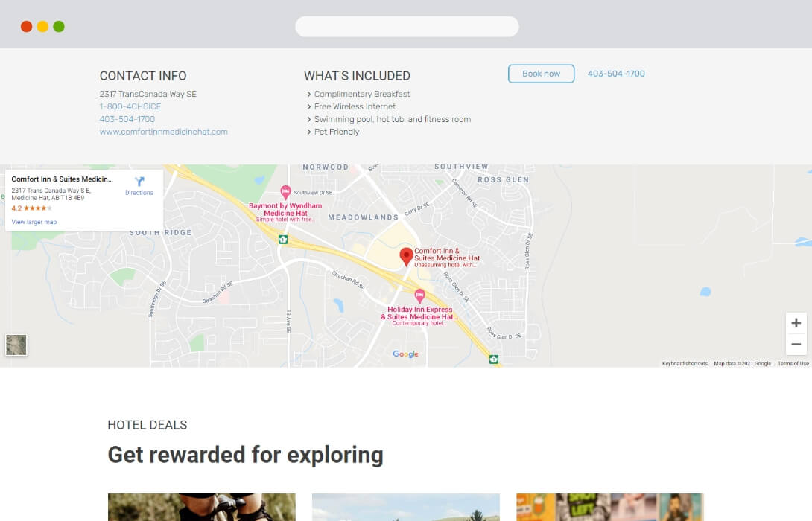Open the 1-800-4CHOICE phone link

point(130,106)
